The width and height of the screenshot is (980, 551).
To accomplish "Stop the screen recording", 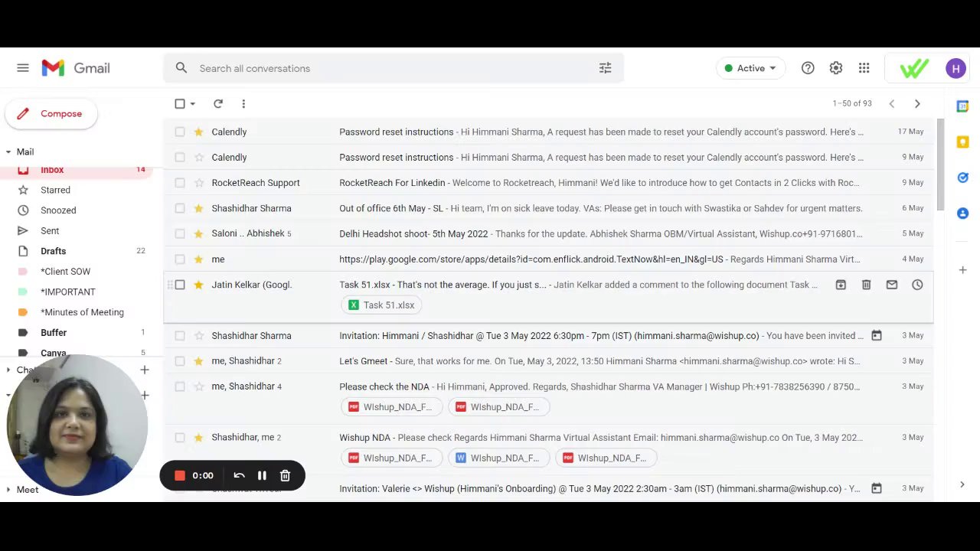I will 180,476.
